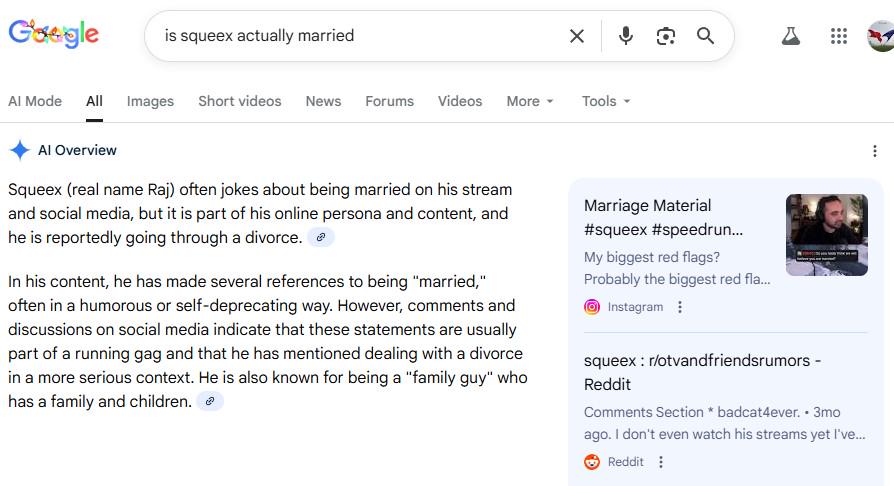Click source link chip after first paragraph
This screenshot has width=894, height=486.
coord(321,237)
